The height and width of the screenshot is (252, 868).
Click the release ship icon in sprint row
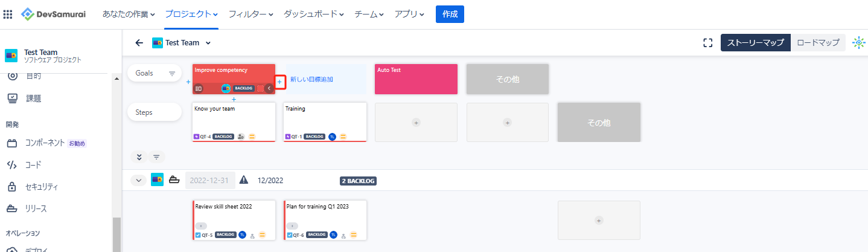click(174, 180)
